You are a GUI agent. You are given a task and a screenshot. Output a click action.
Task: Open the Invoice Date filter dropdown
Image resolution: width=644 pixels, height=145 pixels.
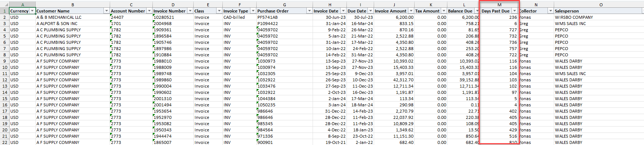(343, 11)
